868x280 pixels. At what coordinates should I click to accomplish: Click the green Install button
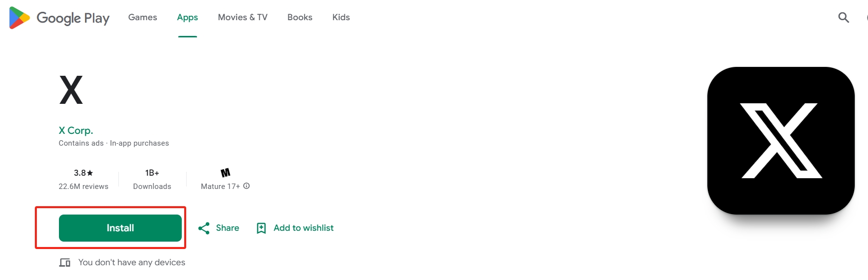(x=120, y=228)
